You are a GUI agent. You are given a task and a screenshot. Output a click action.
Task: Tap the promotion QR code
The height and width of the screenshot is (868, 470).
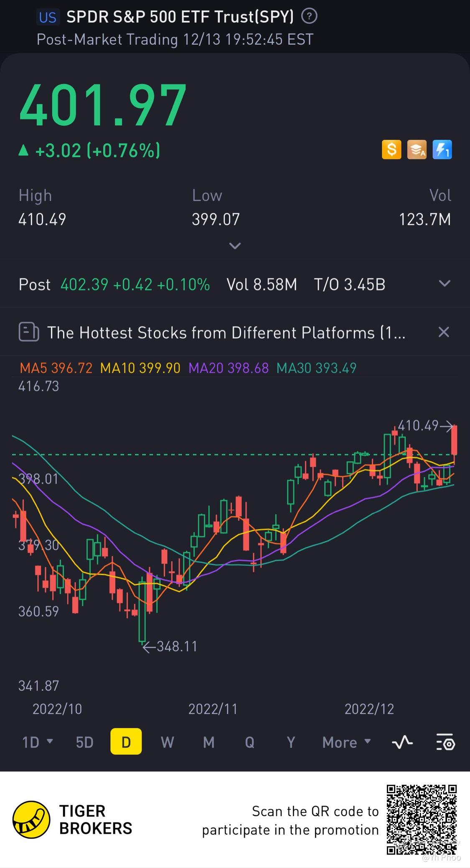pos(422,820)
